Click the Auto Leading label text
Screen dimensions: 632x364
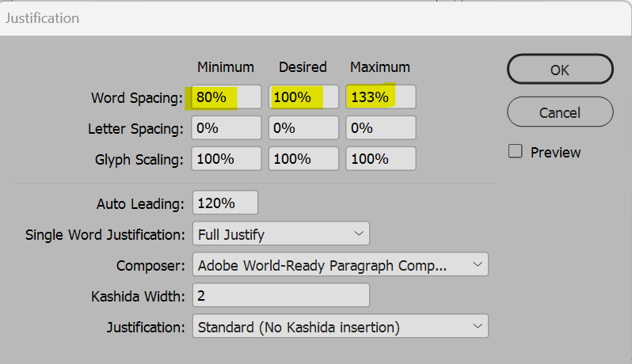pyautogui.click(x=139, y=203)
